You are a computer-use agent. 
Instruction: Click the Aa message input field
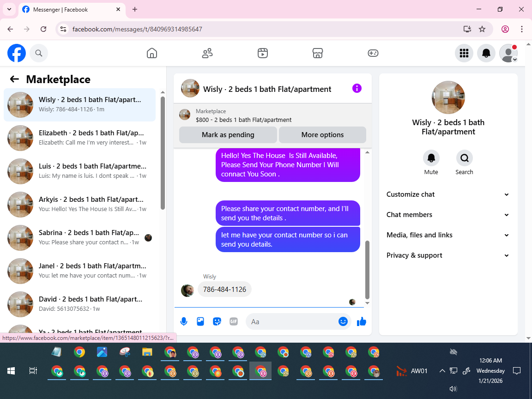pos(292,321)
